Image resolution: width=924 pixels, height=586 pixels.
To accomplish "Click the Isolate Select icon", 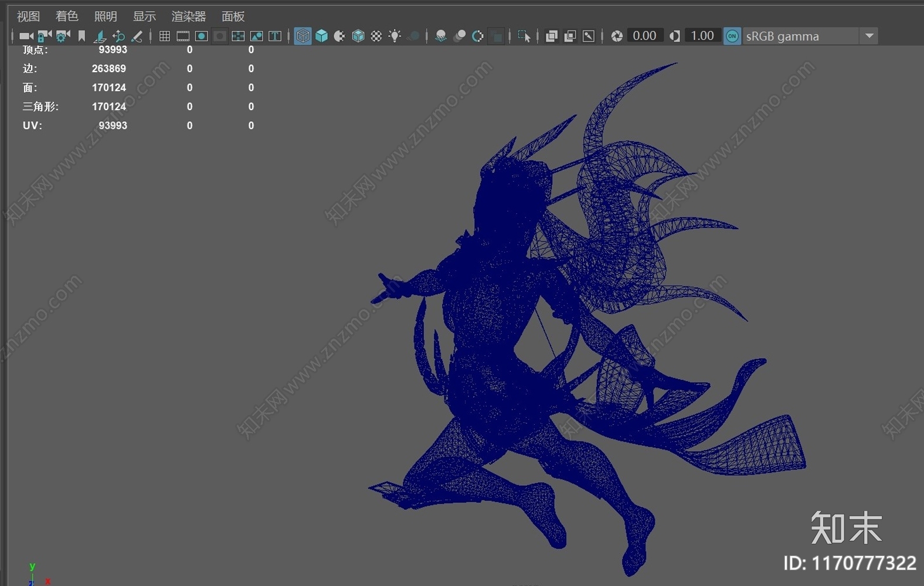I will (524, 36).
